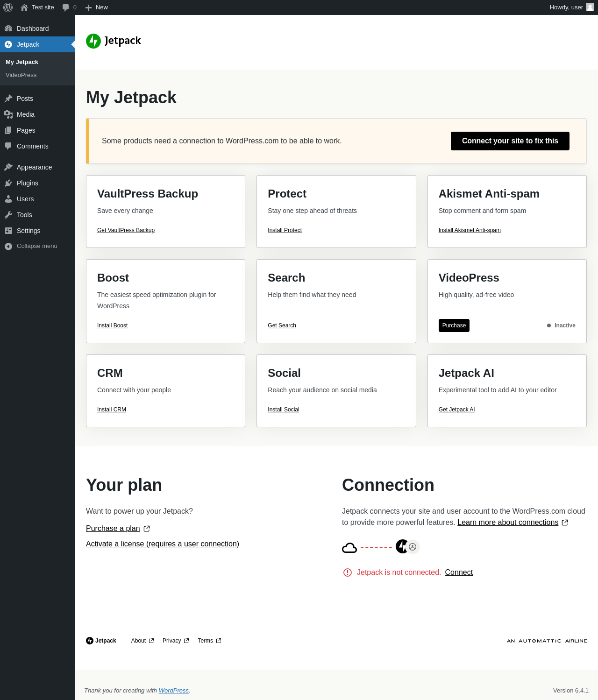Open Purchase a plan link

(113, 529)
